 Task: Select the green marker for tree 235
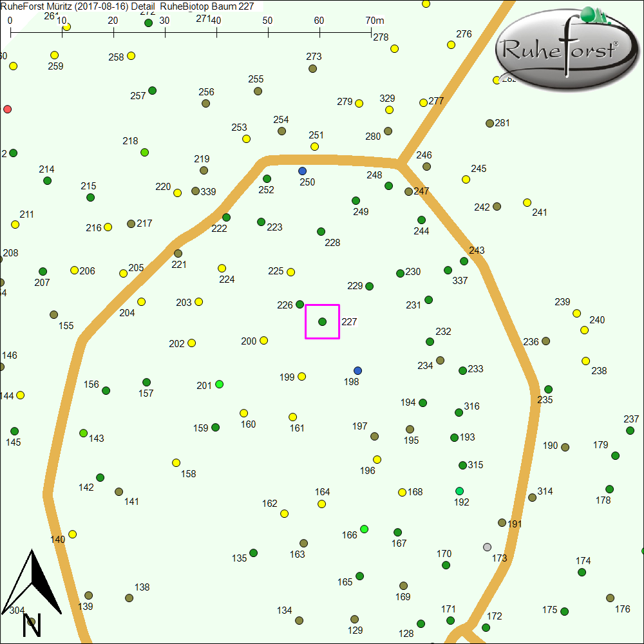[x=548, y=389]
